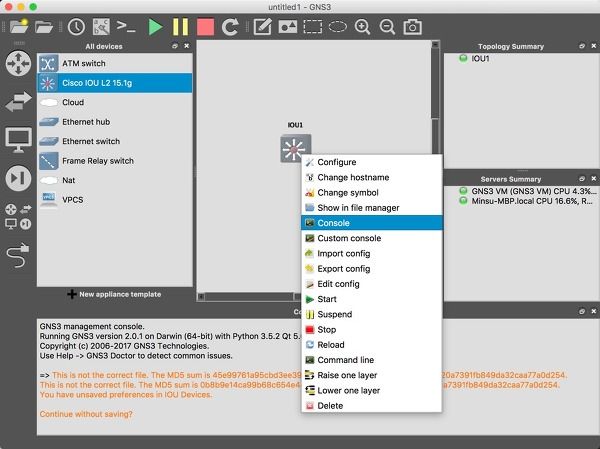Viewport: 600px width, 449px height.
Task: Browse all devices sidebar icon
Action: [18, 217]
